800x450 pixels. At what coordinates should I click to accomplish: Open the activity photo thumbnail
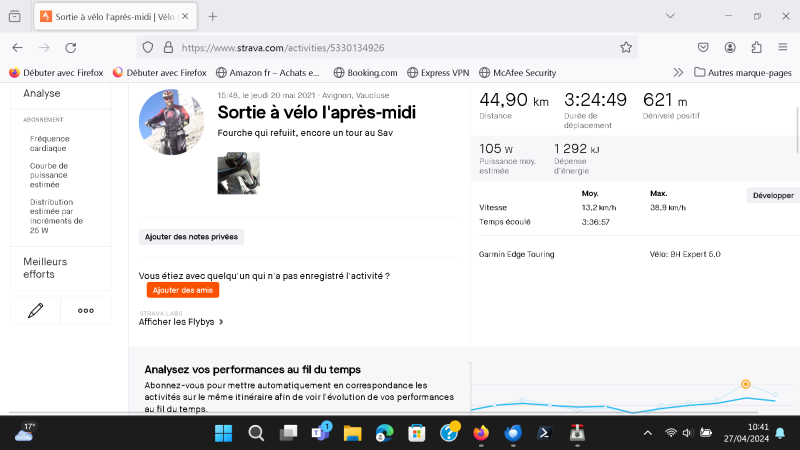coord(239,173)
